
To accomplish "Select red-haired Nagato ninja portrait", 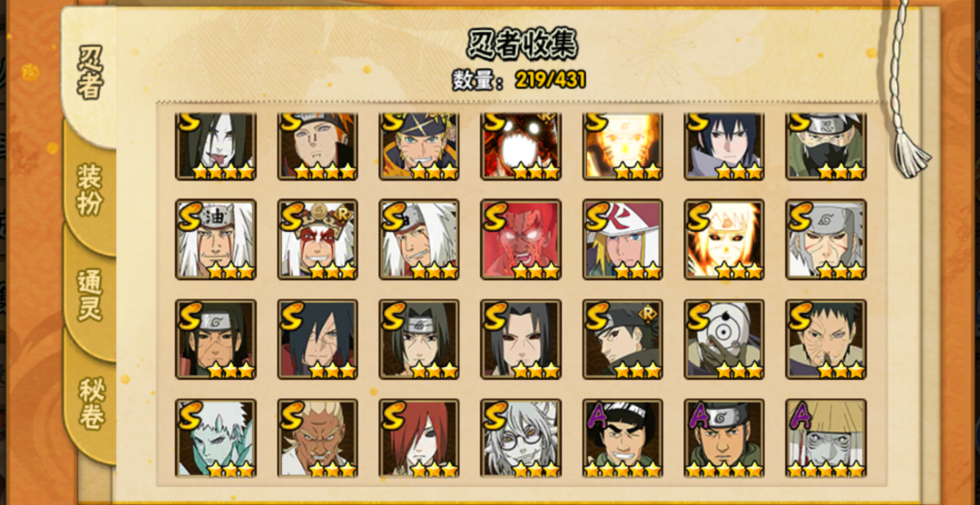I will (418, 439).
